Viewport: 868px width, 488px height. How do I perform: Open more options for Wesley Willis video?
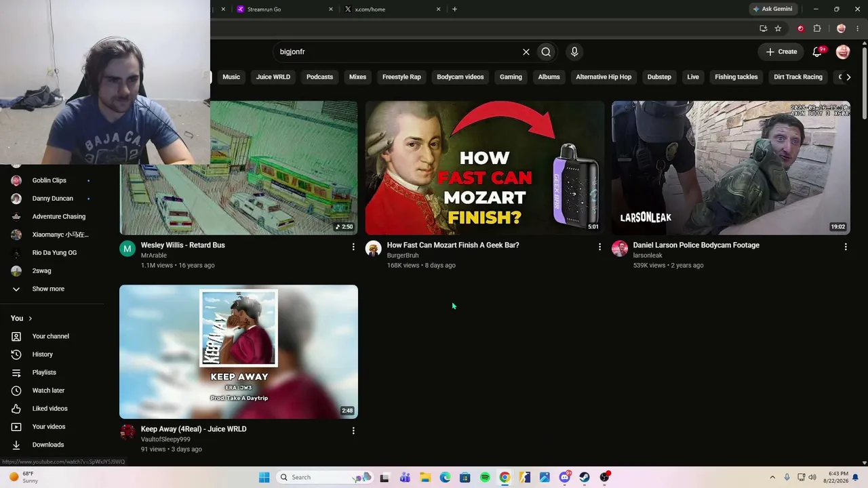coord(353,247)
